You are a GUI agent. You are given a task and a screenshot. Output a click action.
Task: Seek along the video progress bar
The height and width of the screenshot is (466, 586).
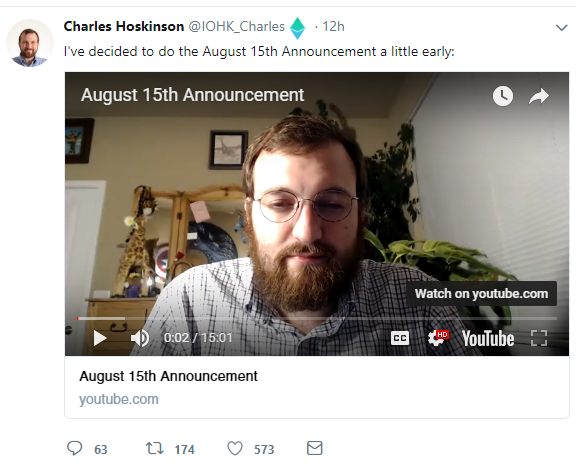(317, 318)
